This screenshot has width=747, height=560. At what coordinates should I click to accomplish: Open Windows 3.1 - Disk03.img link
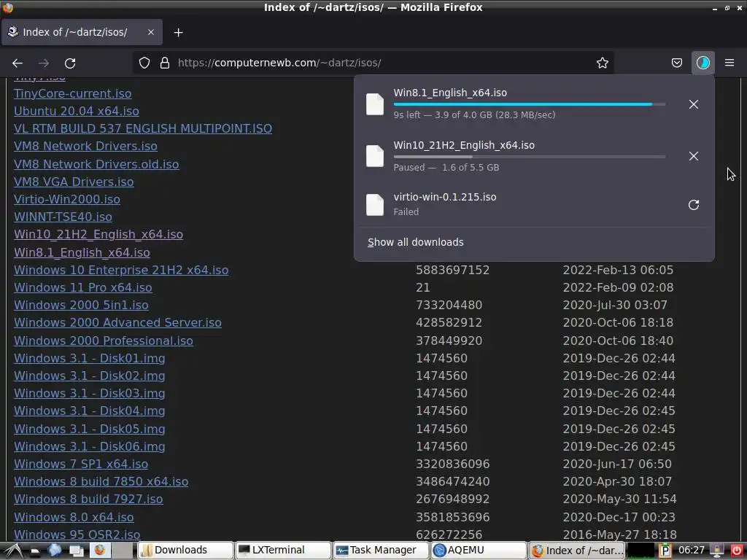click(90, 394)
